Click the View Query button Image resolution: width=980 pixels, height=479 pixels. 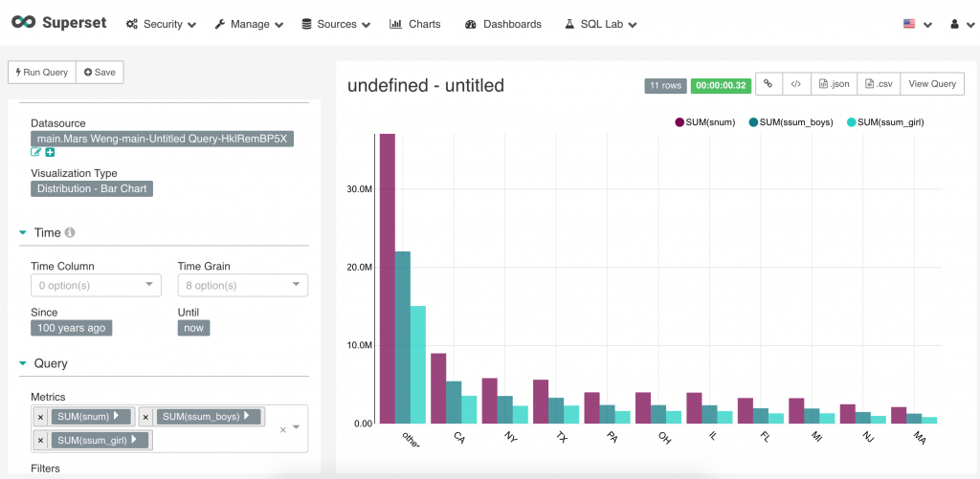[932, 84]
